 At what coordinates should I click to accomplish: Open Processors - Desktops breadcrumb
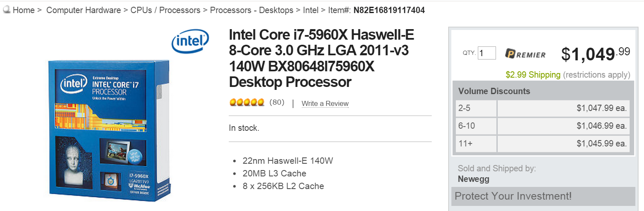pyautogui.click(x=252, y=10)
